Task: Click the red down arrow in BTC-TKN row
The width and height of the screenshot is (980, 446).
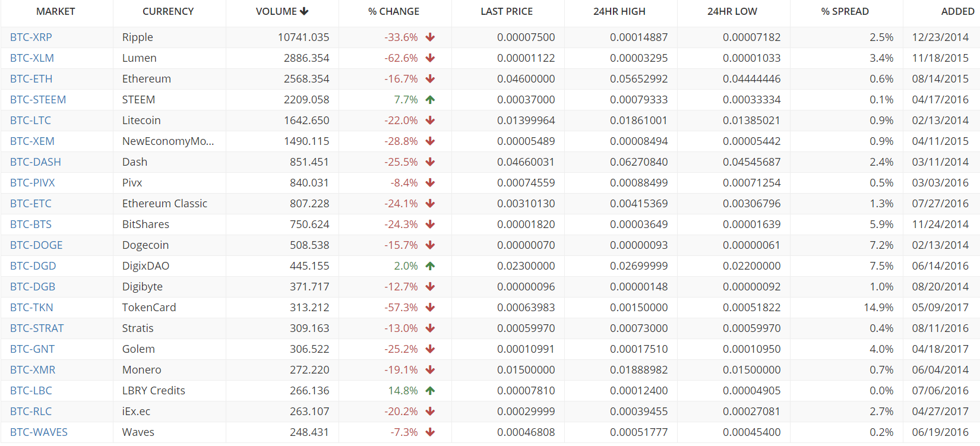Action: (430, 308)
